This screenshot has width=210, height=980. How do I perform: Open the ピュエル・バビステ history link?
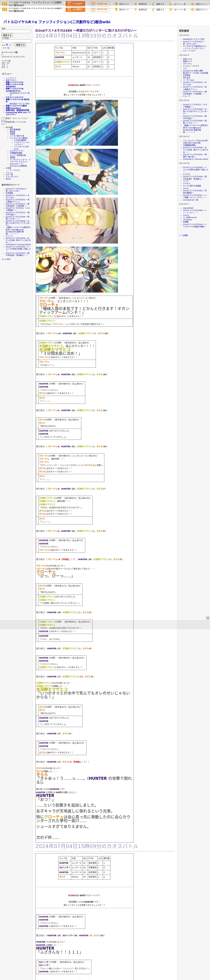point(191,66)
